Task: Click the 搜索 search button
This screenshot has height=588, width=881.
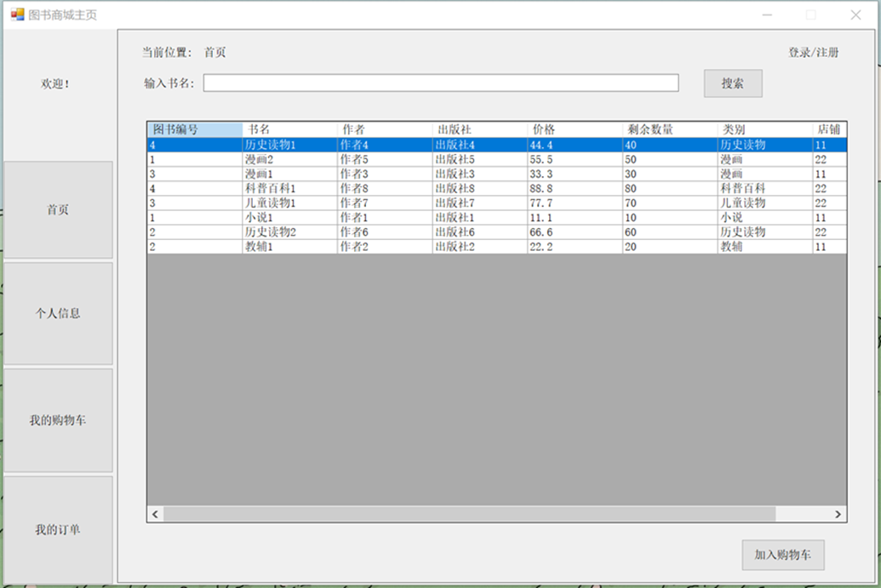Action: (x=733, y=83)
